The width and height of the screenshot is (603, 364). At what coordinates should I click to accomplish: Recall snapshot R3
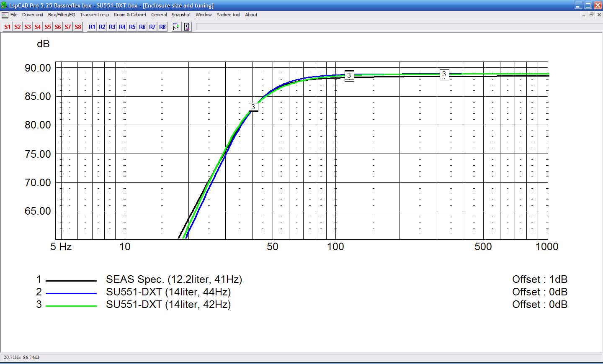pos(112,27)
